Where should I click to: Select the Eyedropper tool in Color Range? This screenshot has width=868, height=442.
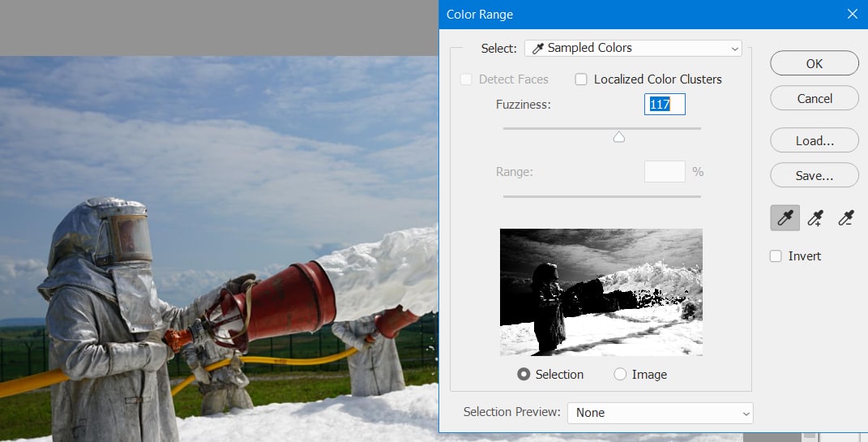(785, 217)
